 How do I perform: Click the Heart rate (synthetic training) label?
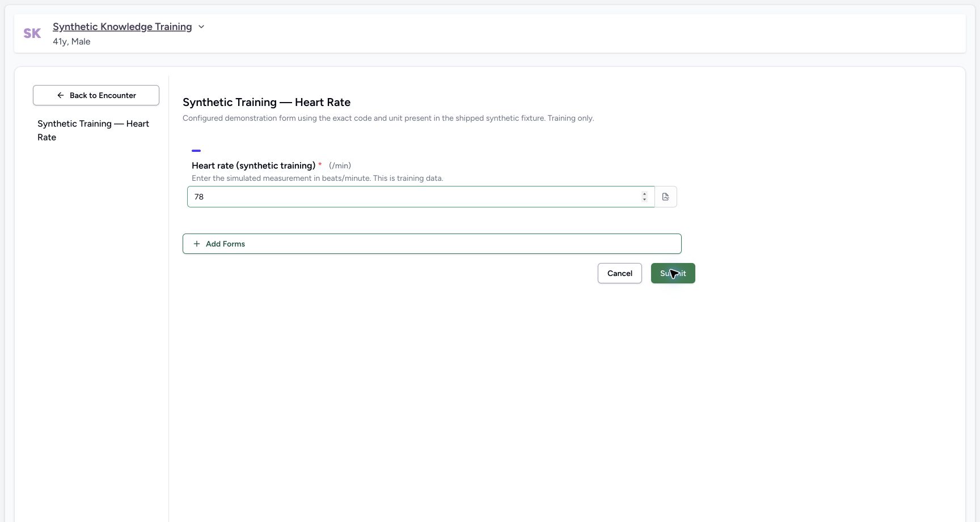[254, 165]
